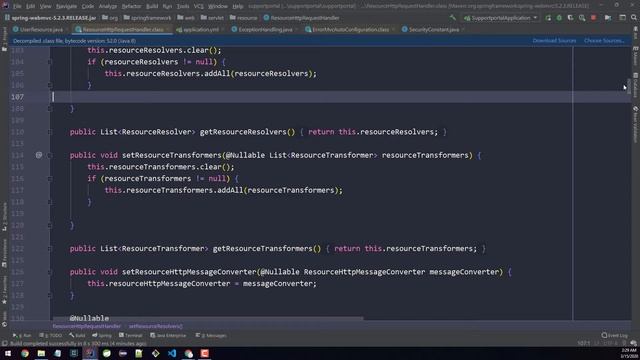This screenshot has height=360, width=640.
Task: Open the VCS menu
Action: 199,6
